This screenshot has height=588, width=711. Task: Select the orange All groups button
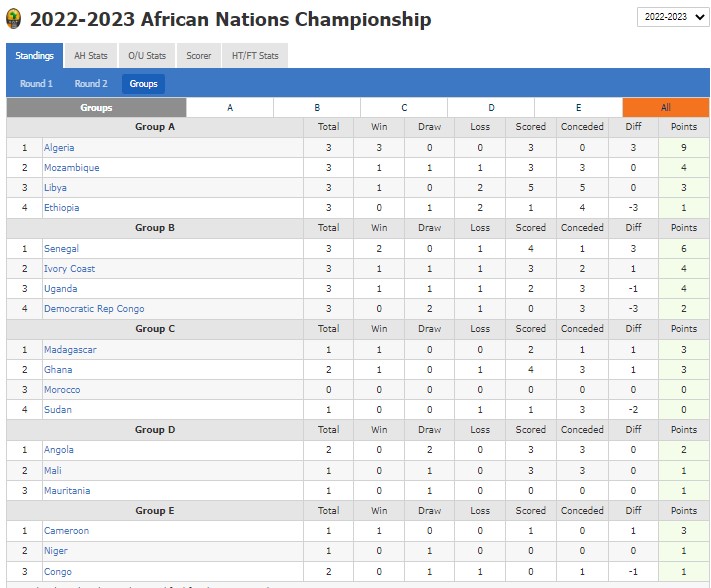(x=665, y=108)
